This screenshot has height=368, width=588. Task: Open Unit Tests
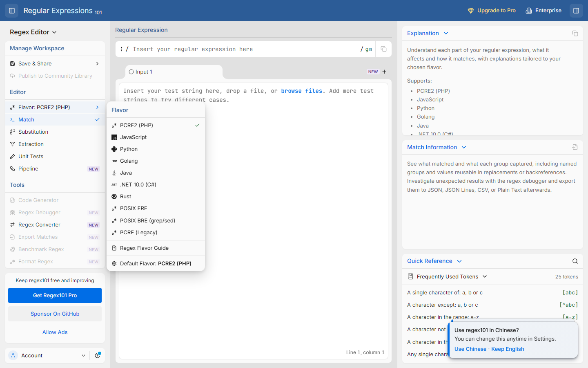(55, 157)
